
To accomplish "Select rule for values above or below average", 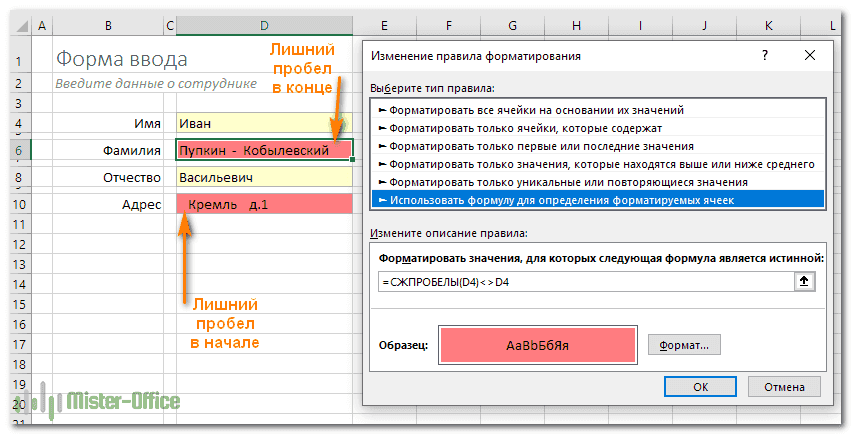I will pos(600,164).
